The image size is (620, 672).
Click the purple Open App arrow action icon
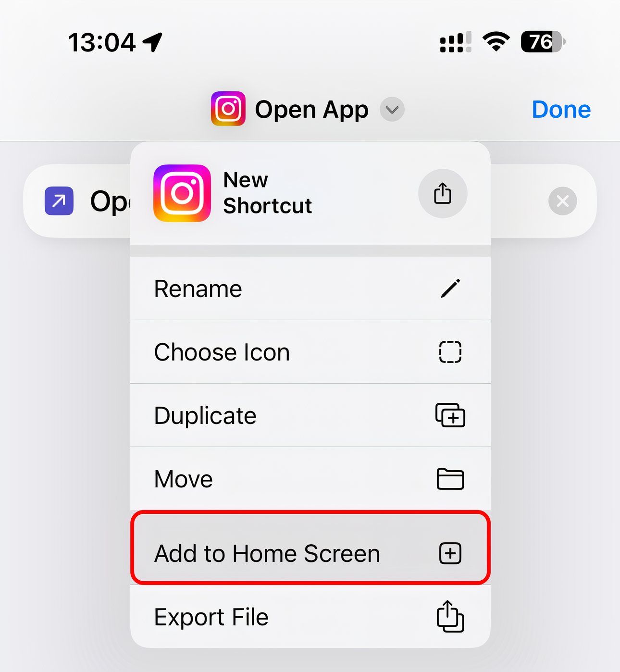click(x=59, y=201)
